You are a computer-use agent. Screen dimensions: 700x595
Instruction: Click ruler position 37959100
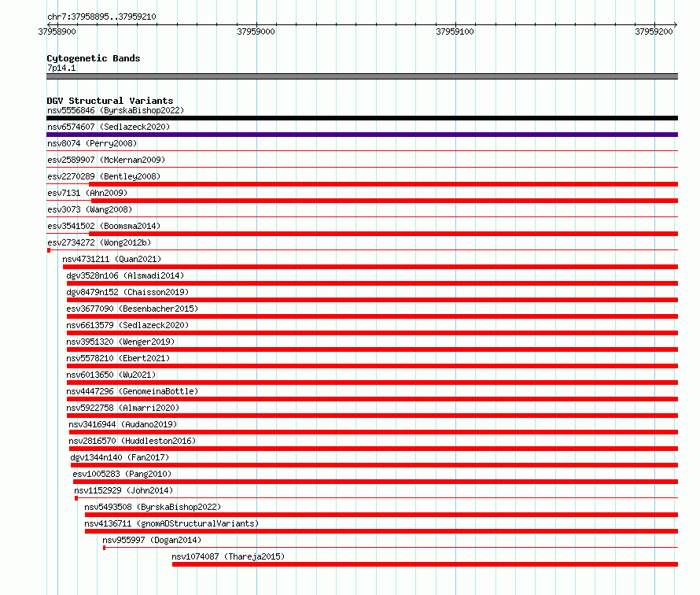click(x=455, y=31)
